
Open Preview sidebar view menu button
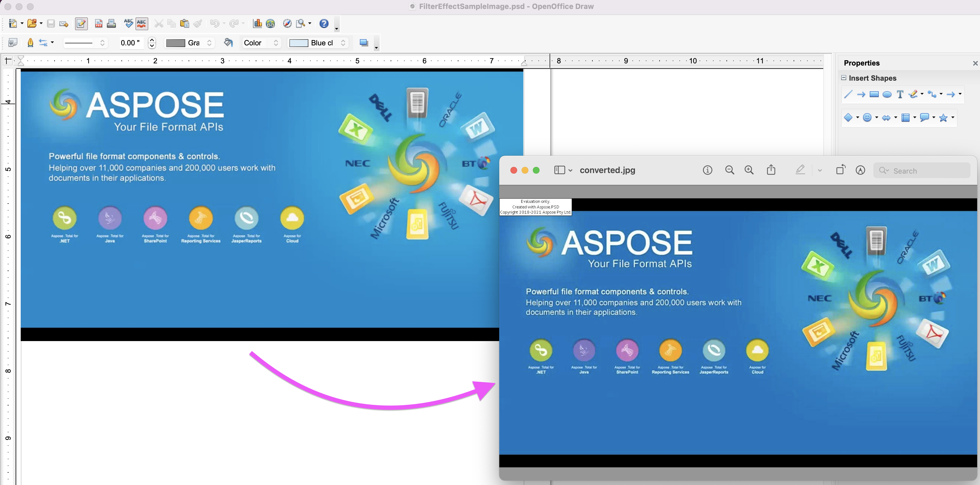[x=563, y=170]
